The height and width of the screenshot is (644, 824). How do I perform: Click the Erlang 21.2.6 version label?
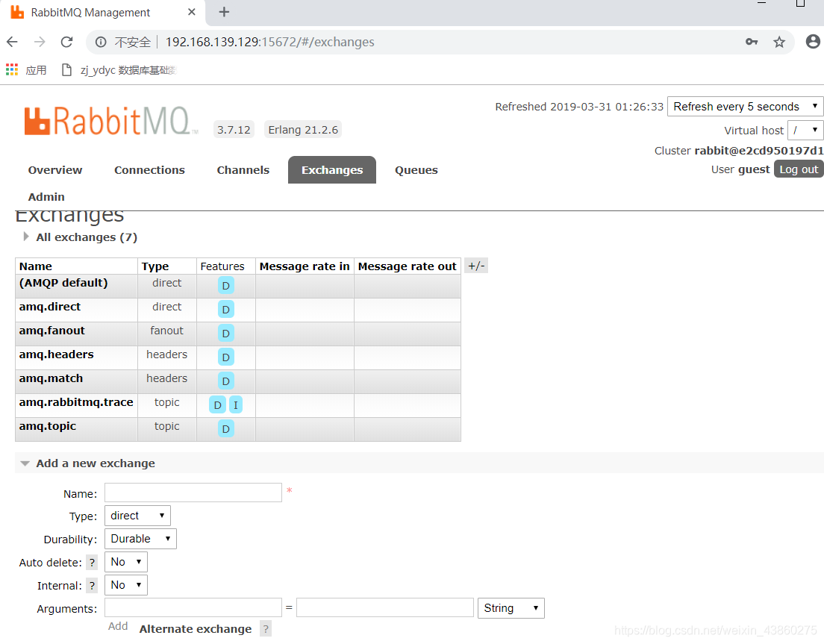(303, 130)
